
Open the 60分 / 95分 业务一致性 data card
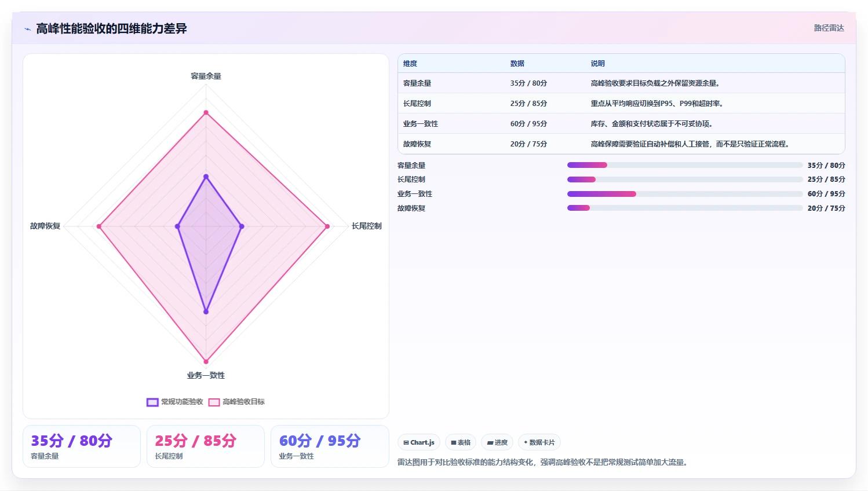[330, 446]
